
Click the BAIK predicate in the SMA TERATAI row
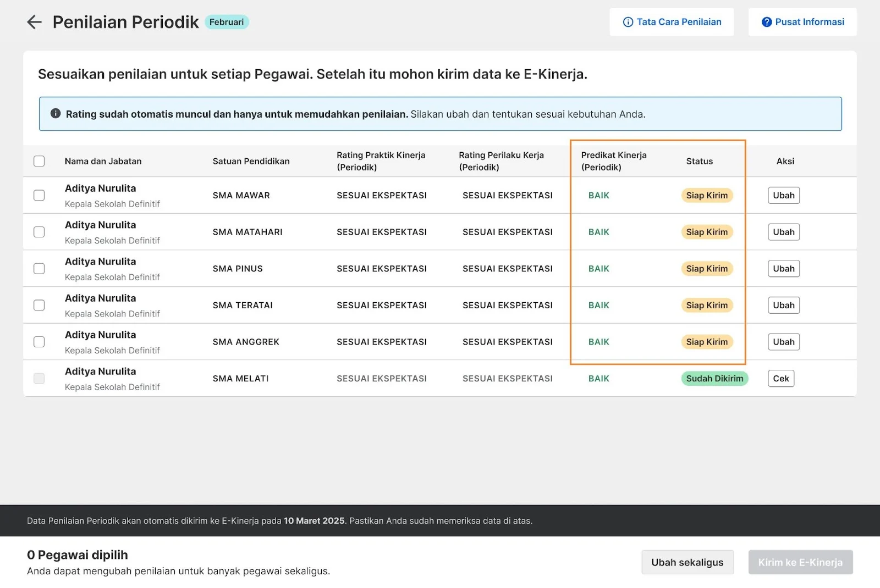[x=599, y=305]
